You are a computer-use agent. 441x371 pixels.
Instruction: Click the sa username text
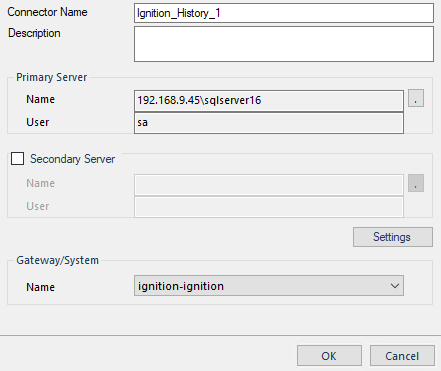pos(142,123)
